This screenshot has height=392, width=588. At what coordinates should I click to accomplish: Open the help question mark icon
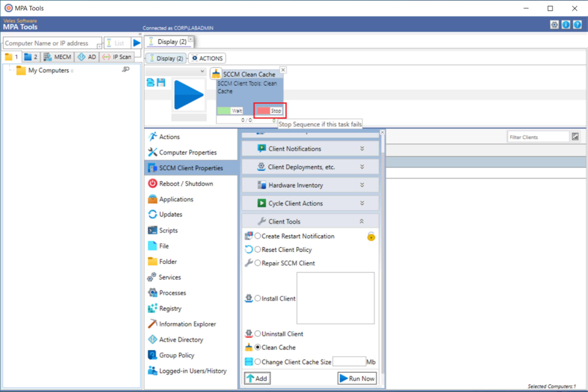(x=577, y=25)
